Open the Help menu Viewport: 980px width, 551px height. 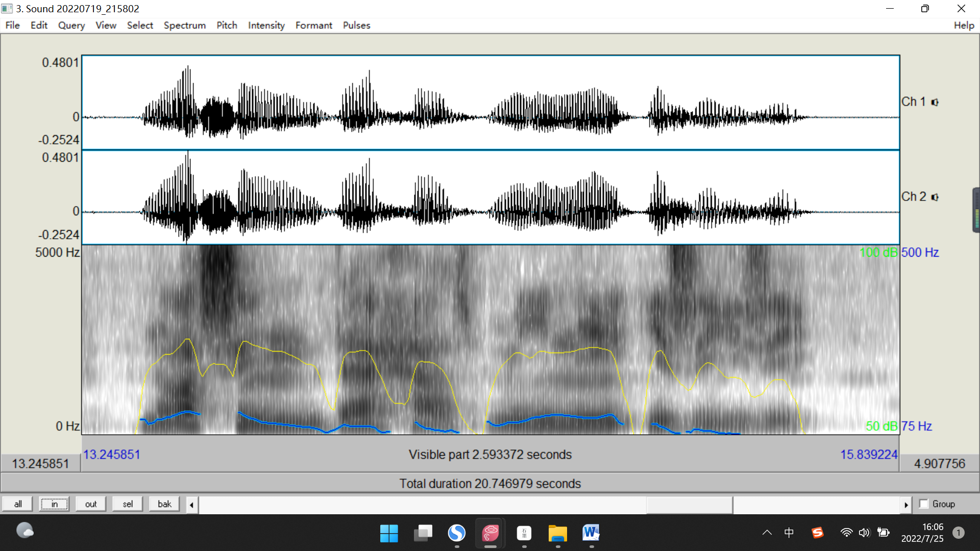pyautogui.click(x=964, y=25)
